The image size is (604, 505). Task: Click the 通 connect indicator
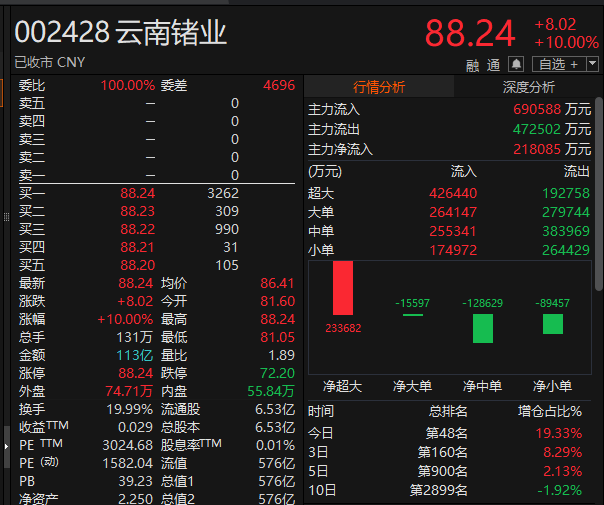[493, 65]
